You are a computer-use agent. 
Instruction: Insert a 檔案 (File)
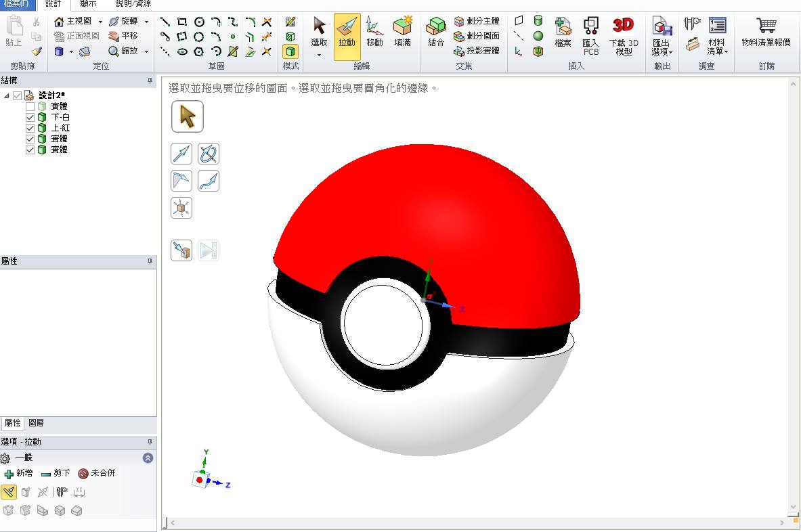point(563,32)
